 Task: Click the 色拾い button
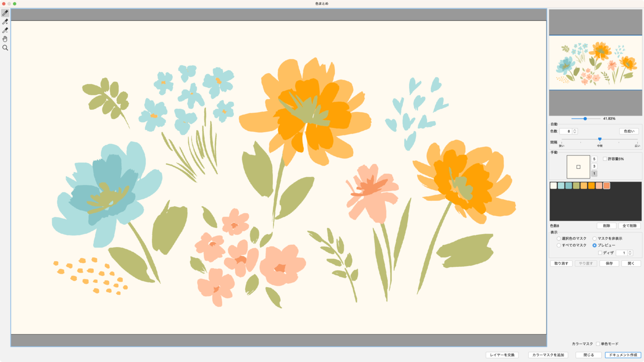point(629,131)
